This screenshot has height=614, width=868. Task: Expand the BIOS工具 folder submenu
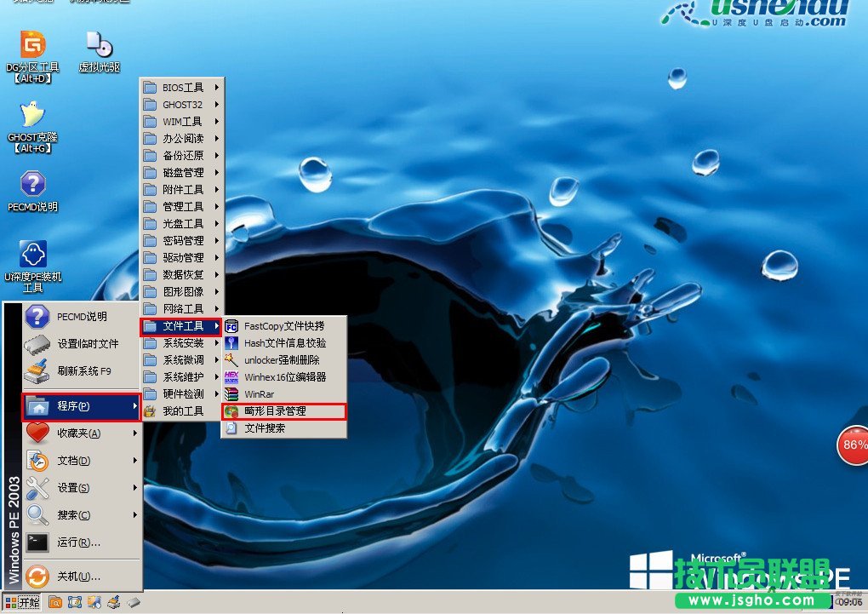tap(182, 87)
